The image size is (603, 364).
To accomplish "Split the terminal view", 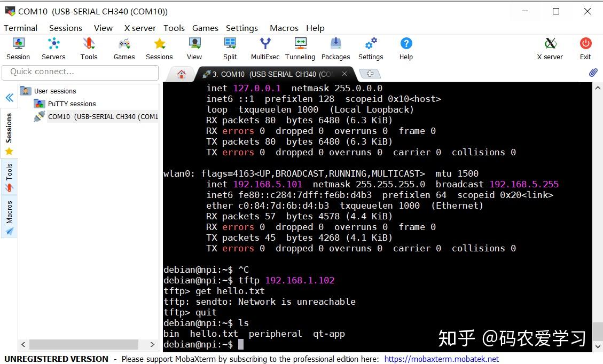I will [230, 48].
